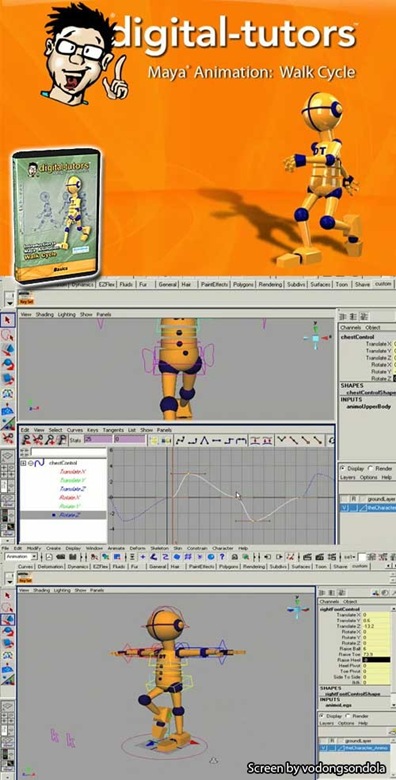Image resolution: width=396 pixels, height=780 pixels.
Task: Apply flat tangents in Graph Editor toolbar
Action: click(216, 440)
